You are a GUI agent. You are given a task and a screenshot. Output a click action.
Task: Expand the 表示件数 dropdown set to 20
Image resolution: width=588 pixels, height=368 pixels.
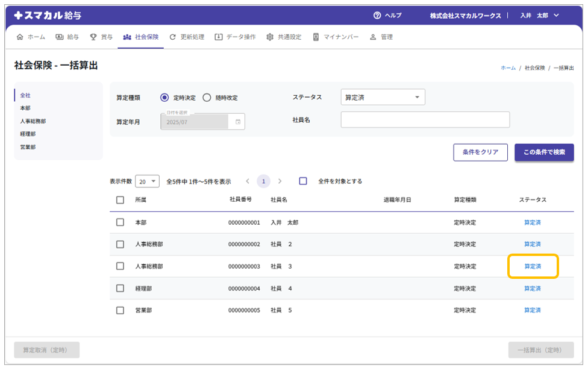point(147,181)
